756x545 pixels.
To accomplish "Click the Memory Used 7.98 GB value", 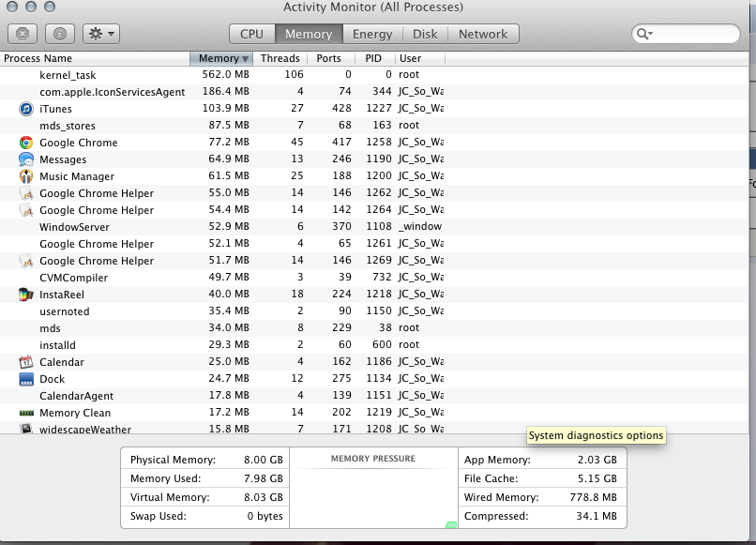I will (x=264, y=478).
